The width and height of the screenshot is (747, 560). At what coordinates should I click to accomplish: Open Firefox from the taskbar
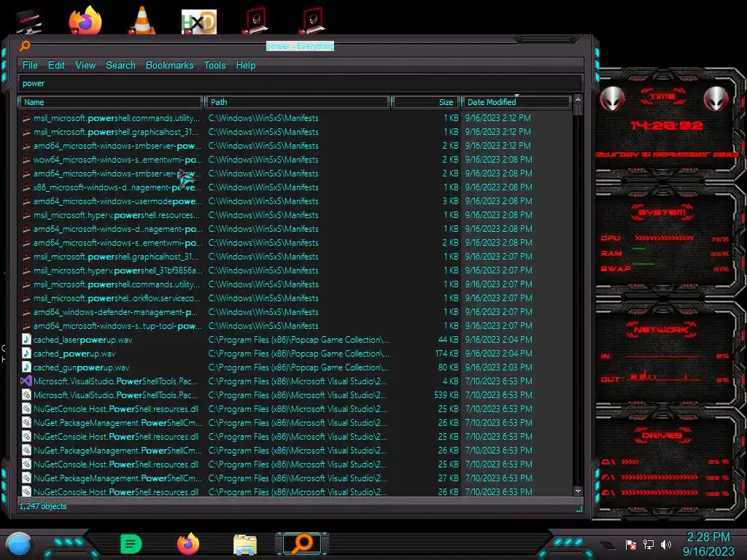188,544
